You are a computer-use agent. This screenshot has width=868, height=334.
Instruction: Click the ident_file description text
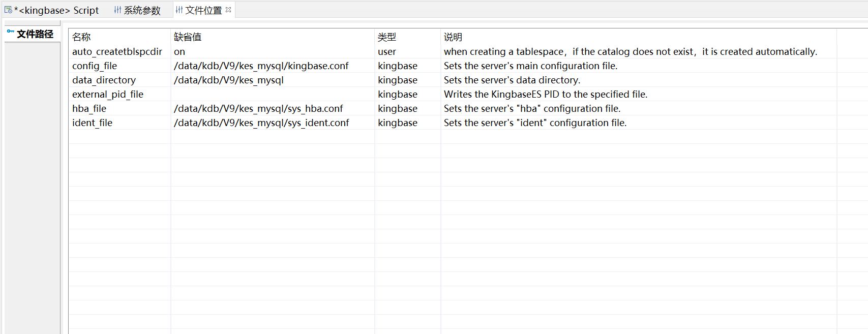[x=535, y=123]
